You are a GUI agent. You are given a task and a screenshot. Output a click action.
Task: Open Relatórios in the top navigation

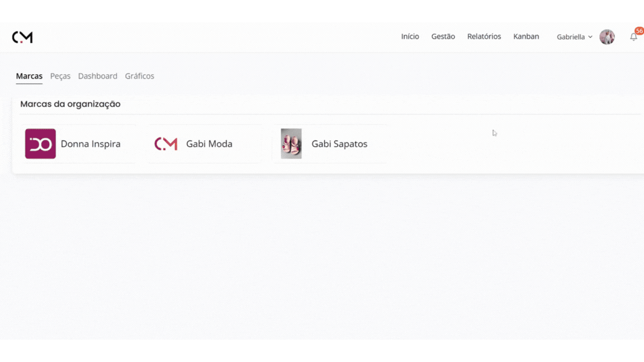(x=484, y=36)
